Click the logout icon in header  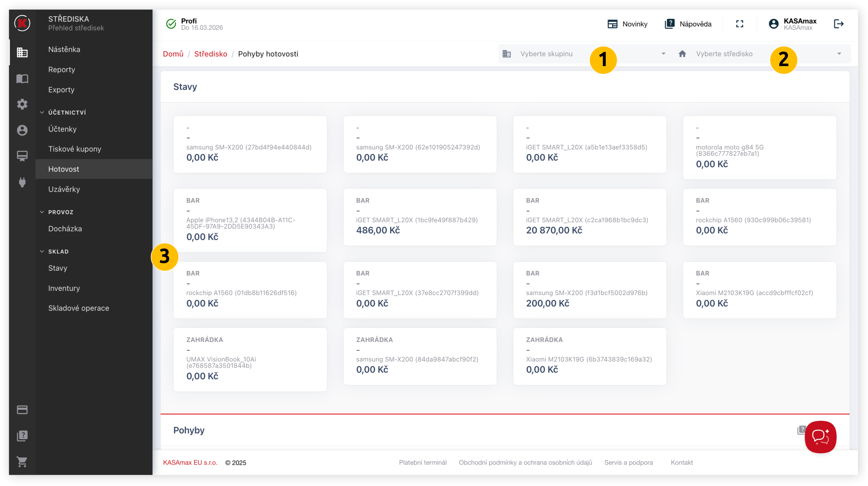[838, 24]
